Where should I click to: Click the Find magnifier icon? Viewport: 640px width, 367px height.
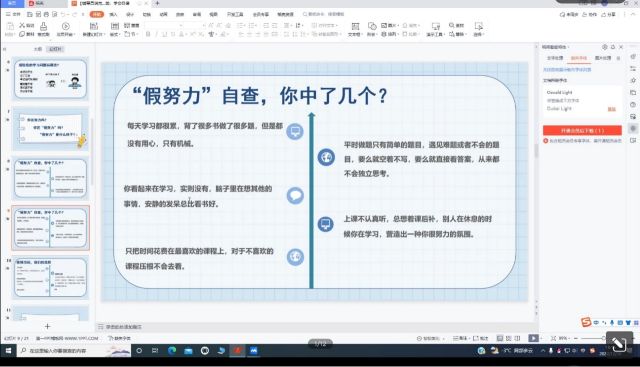pyautogui.click(x=452, y=25)
